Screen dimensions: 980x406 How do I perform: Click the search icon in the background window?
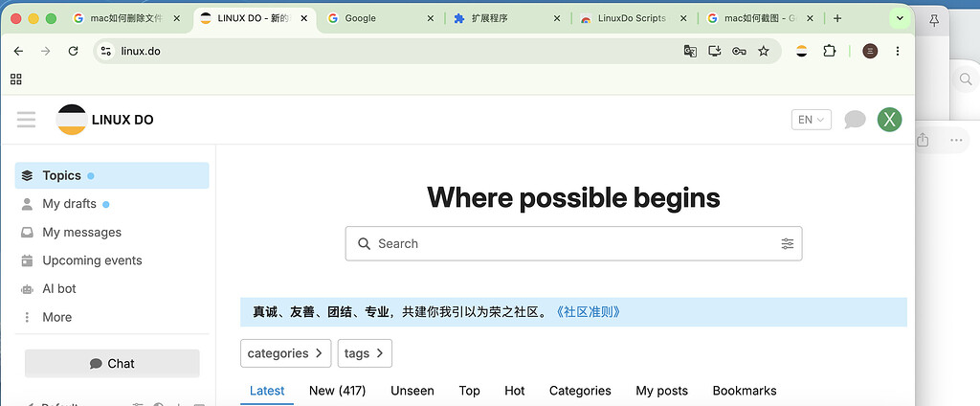[966, 79]
